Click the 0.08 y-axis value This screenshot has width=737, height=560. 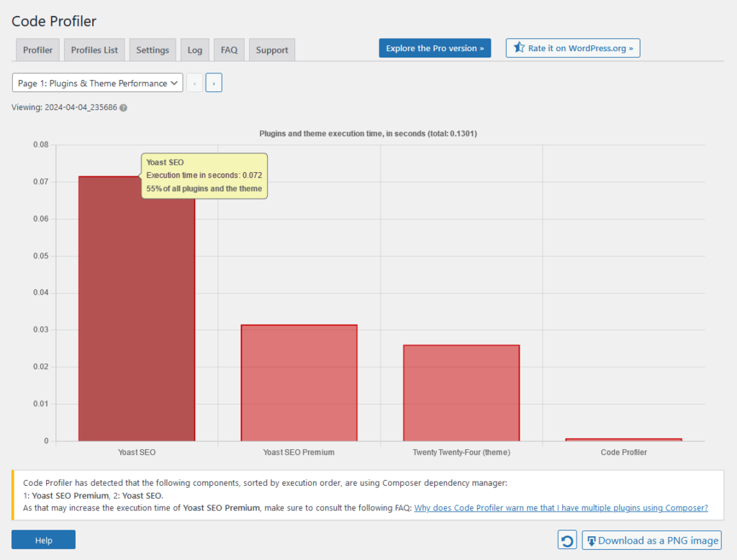click(41, 145)
